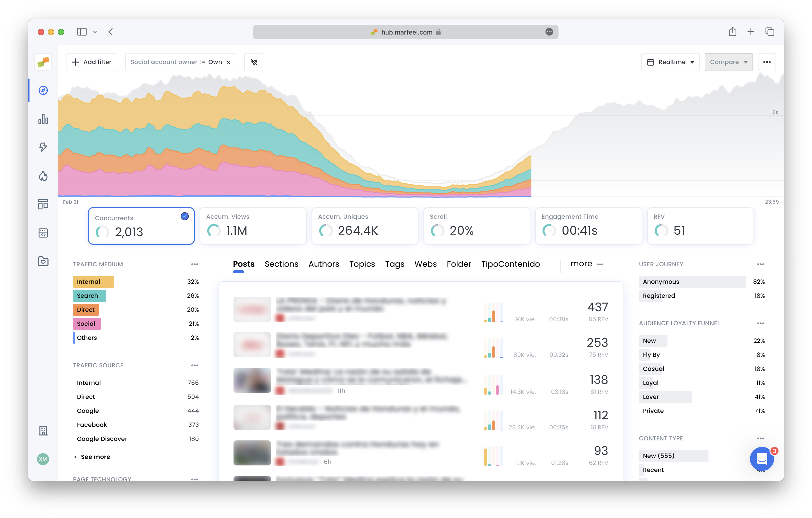This screenshot has width=812, height=518.
Task: Remove the Social account owner filter chip
Action: [228, 62]
